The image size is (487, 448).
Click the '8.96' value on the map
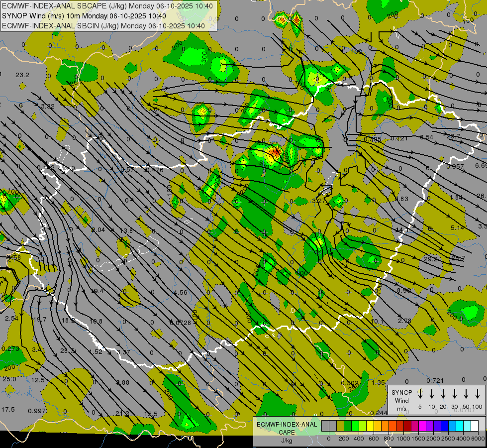point(404,290)
